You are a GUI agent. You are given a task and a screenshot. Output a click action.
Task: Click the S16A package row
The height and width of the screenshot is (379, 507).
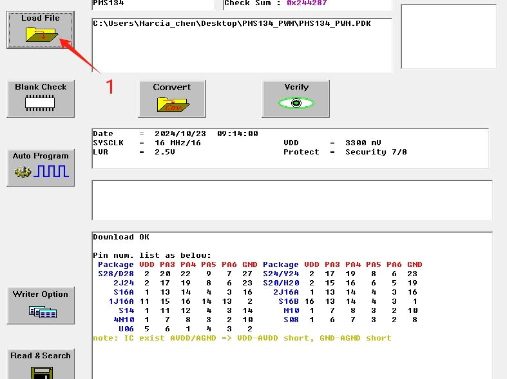pos(183,292)
